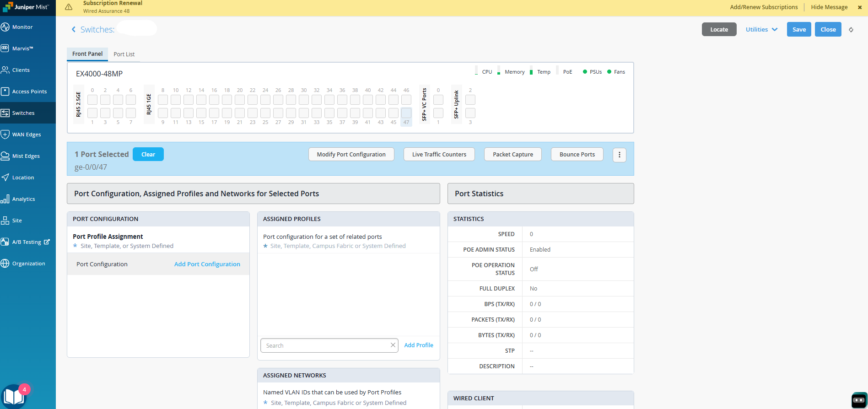868x409 pixels.
Task: Open the Monitor section icon
Action: (x=5, y=27)
